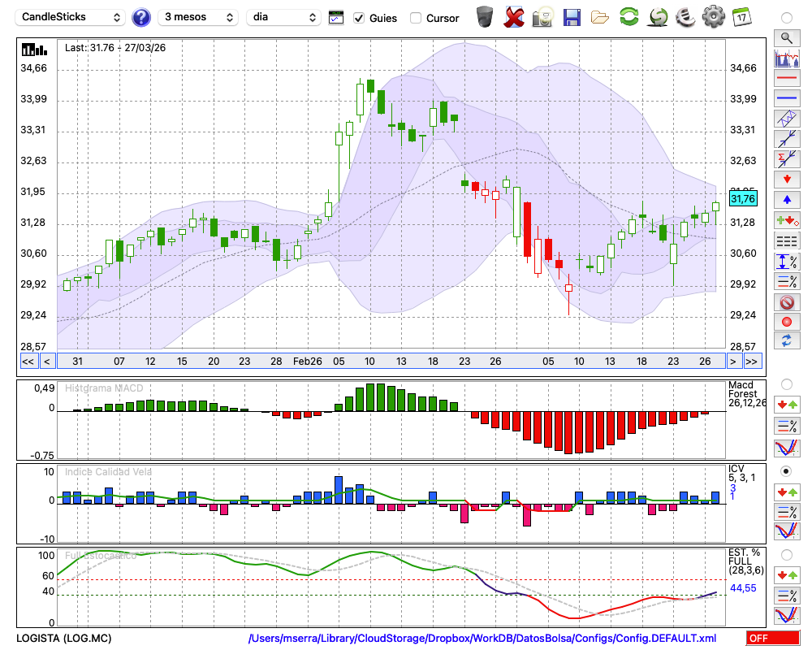Click the date timeline scroll bar
The width and height of the screenshot is (812, 650).
tap(390, 362)
